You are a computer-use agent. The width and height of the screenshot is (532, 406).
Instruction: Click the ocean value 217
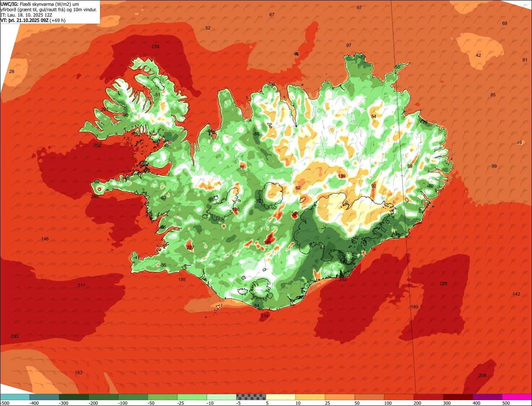(81, 286)
